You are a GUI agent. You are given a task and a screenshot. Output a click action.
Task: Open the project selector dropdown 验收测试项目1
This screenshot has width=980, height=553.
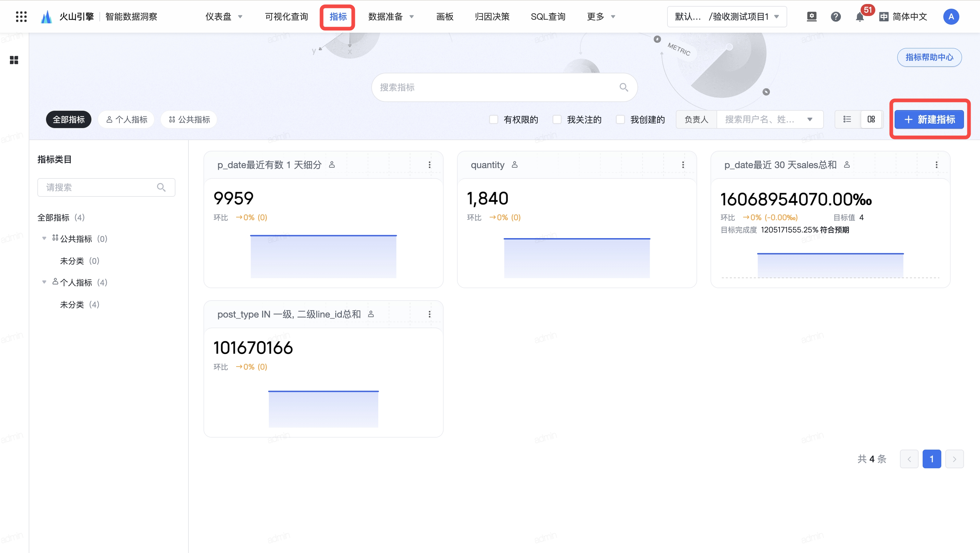(726, 17)
